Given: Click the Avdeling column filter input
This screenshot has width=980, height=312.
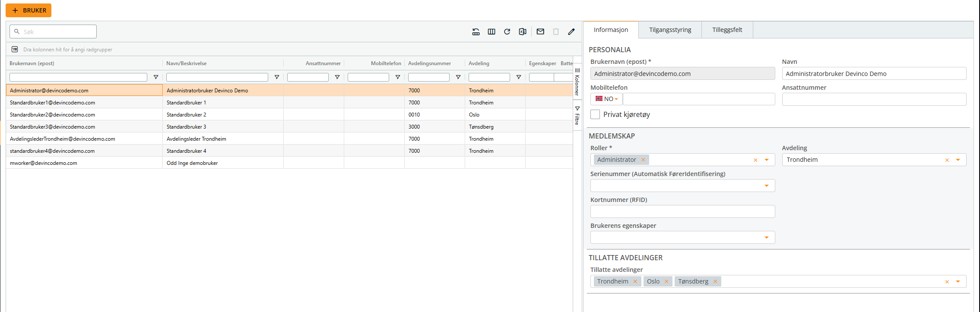Looking at the screenshot, I should pos(489,77).
